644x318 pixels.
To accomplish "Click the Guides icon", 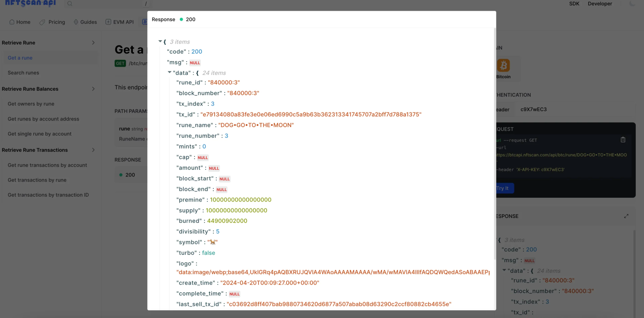I will (x=76, y=22).
